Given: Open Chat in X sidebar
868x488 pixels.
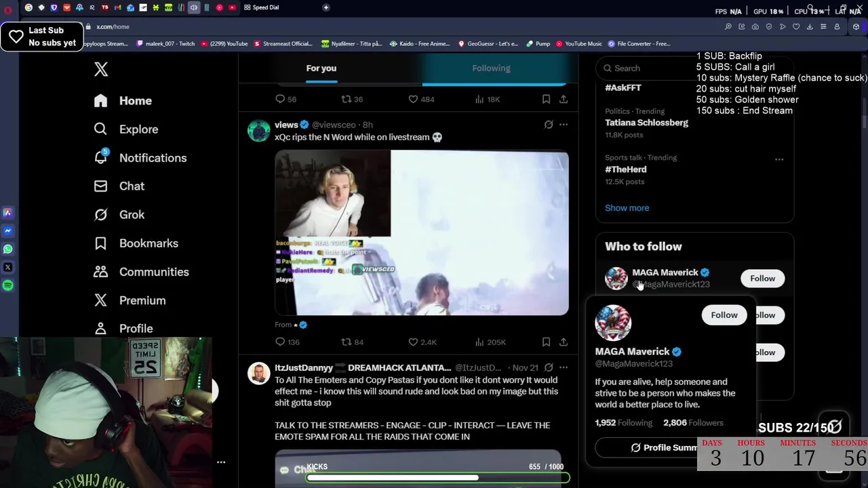Looking at the screenshot, I should pos(119,186).
